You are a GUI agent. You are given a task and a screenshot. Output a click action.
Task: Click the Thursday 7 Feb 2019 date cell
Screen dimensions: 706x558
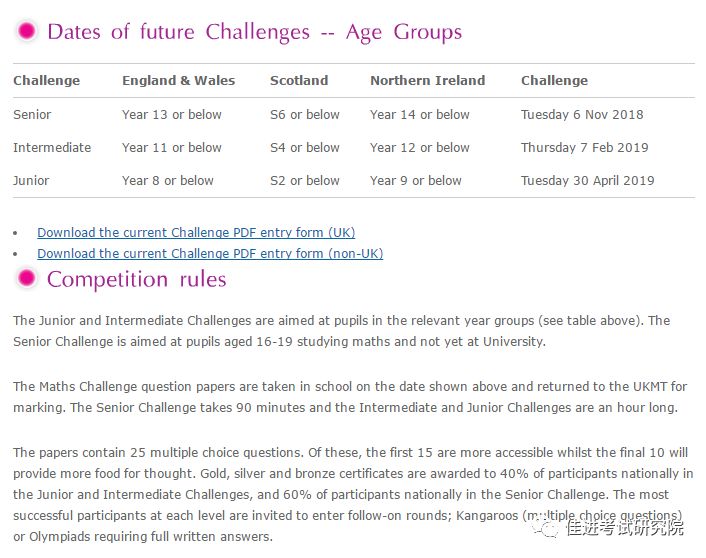[x=584, y=147]
